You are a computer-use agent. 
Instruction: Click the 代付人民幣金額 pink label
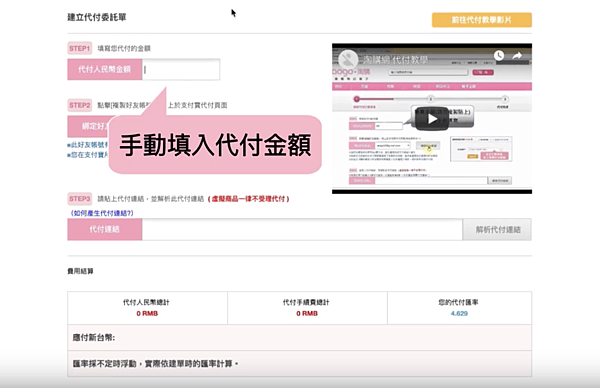[105, 69]
